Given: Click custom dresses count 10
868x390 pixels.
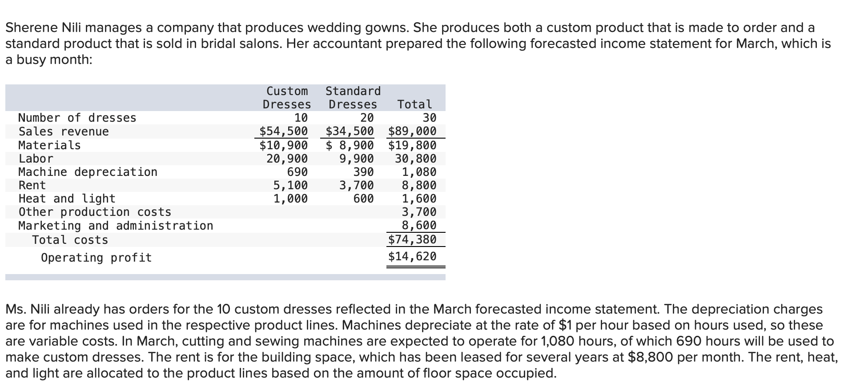Looking at the screenshot, I should coord(301,118).
